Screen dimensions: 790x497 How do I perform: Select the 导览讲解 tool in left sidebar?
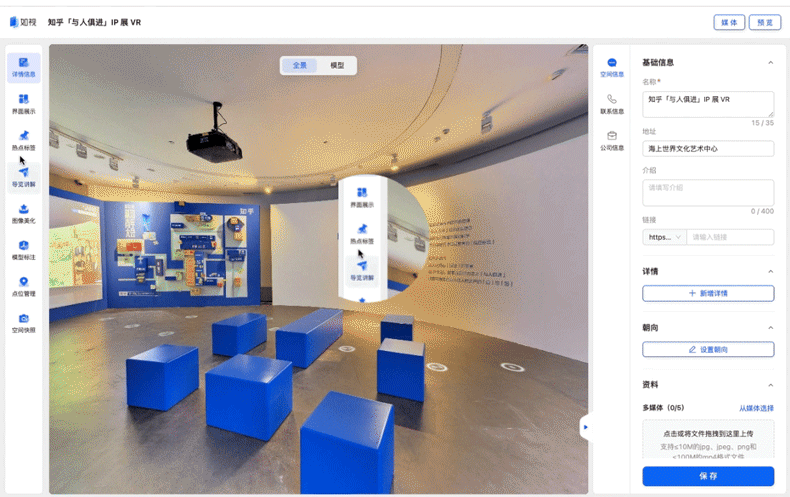[23, 177]
